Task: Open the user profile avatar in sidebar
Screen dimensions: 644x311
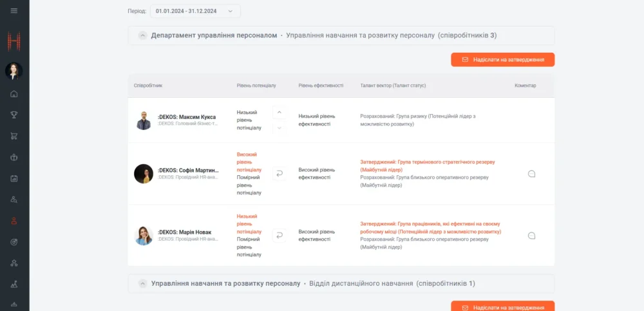Action: click(14, 71)
